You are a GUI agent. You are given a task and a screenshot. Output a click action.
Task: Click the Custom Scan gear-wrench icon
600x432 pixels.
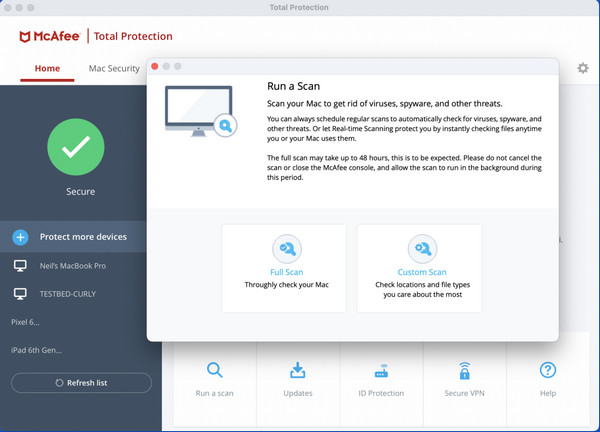pyautogui.click(x=422, y=249)
